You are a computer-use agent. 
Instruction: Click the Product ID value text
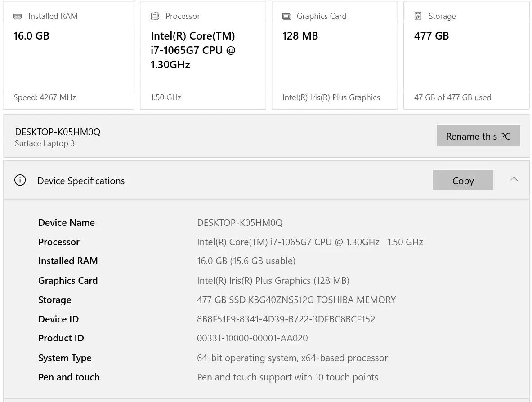(252, 338)
